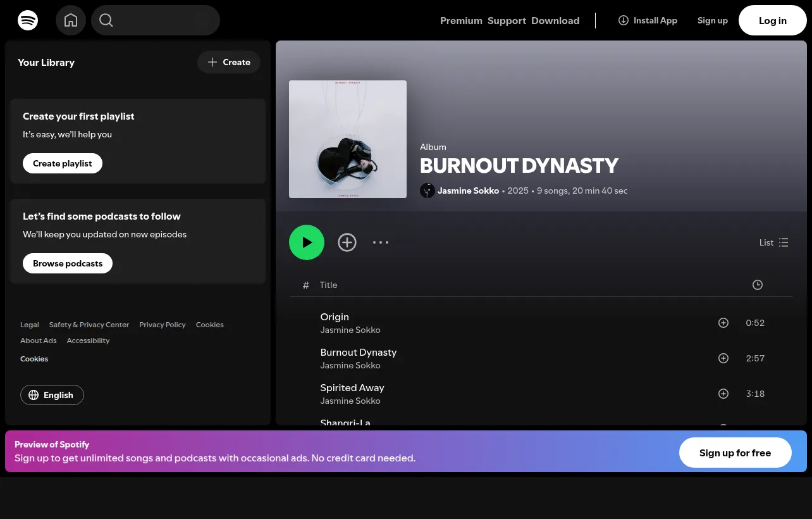Click the Spirited Away duration 3:18
812x519 pixels.
click(755, 394)
